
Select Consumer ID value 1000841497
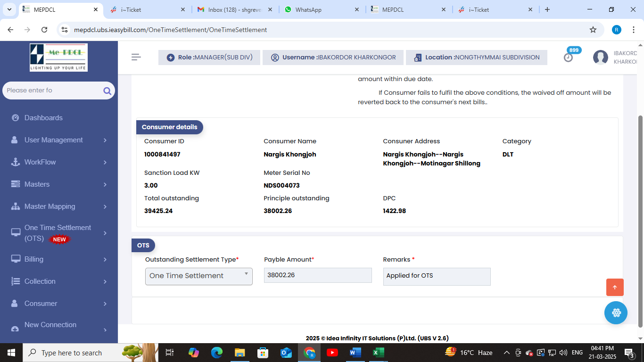162,155
